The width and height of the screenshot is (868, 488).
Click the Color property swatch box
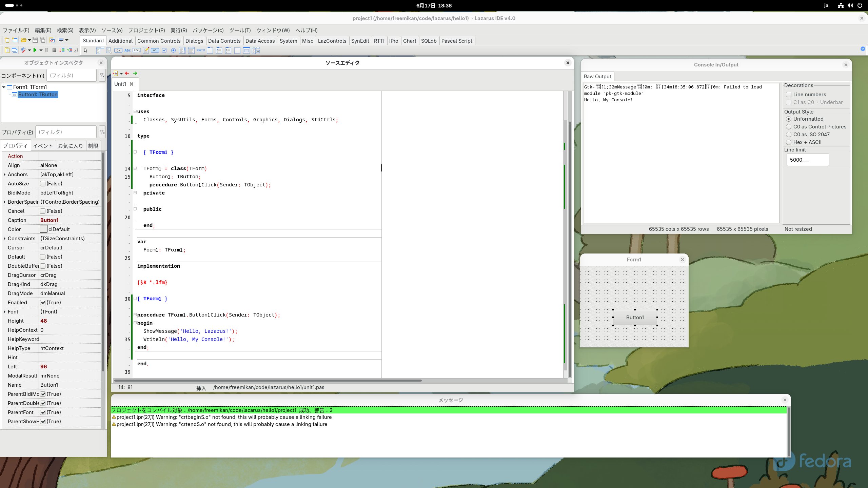click(x=43, y=229)
